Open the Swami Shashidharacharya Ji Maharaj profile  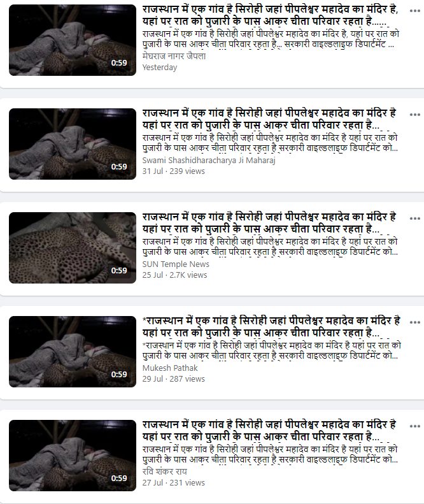click(209, 160)
